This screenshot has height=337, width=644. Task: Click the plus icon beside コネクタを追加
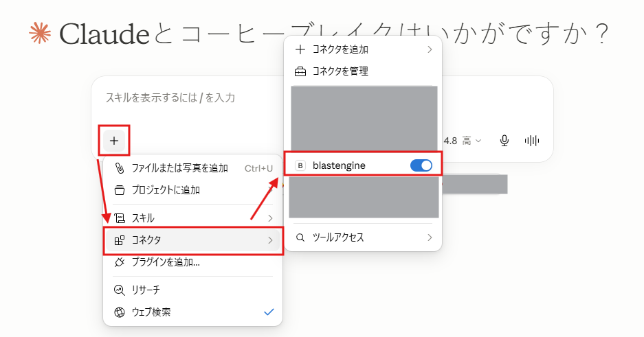point(300,49)
